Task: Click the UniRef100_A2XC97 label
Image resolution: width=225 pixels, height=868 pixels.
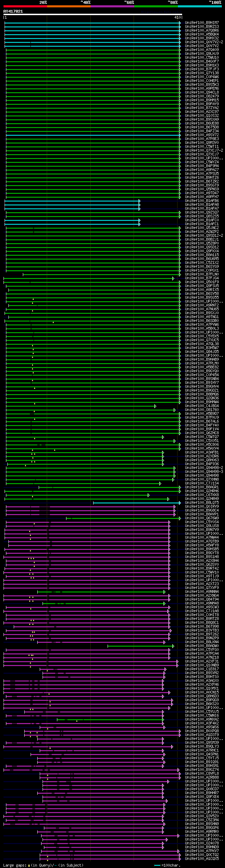Action: pos(202,112)
